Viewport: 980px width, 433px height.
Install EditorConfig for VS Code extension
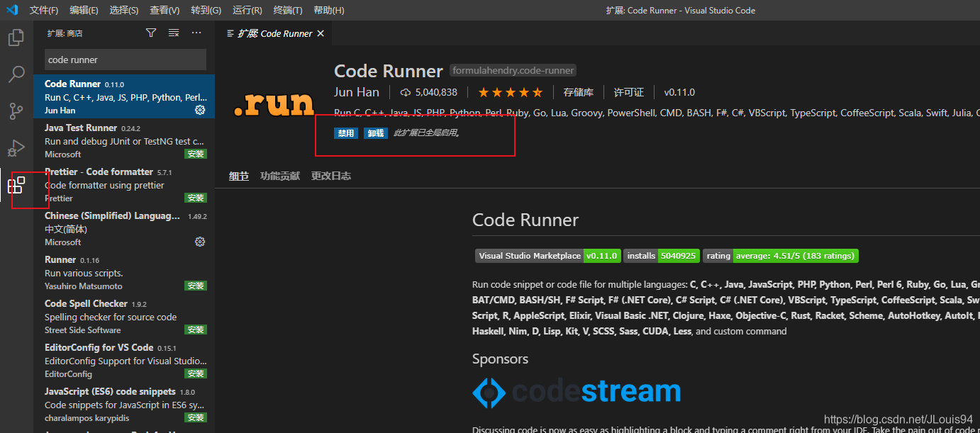(x=195, y=373)
